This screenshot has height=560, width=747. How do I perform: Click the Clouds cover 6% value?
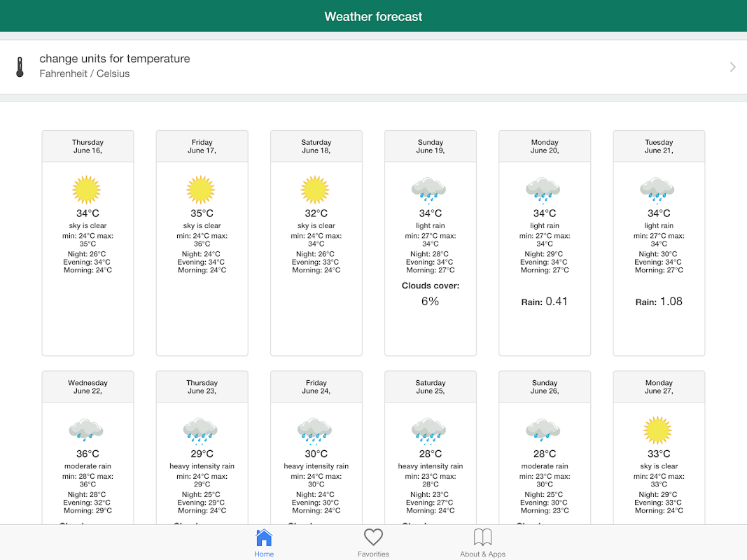coord(430,302)
